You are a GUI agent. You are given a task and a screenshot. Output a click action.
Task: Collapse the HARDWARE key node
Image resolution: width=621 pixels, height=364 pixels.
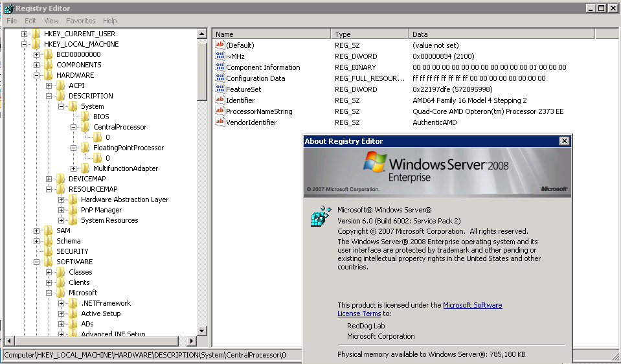pyautogui.click(x=37, y=75)
